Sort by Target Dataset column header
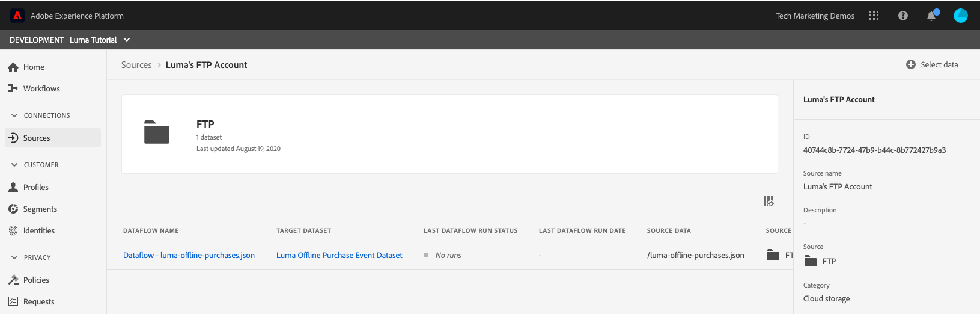980x314 pixels. tap(303, 230)
